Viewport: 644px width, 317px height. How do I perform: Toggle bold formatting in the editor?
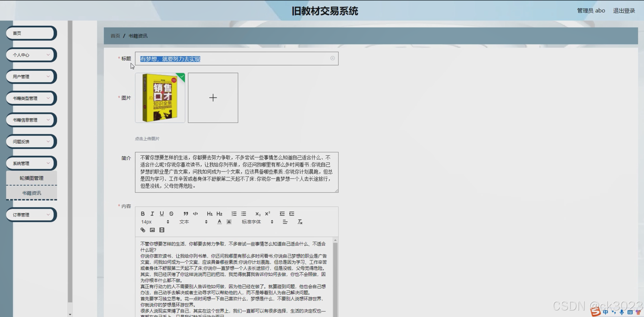(x=143, y=214)
